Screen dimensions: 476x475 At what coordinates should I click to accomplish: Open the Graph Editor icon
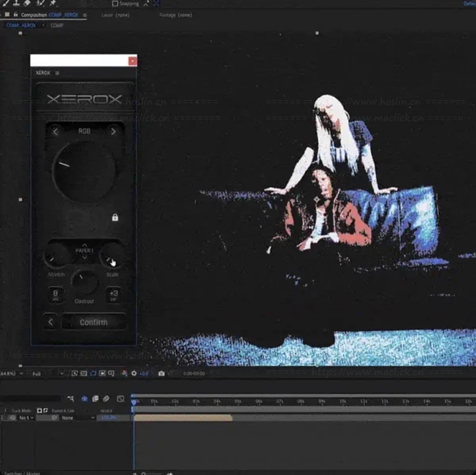(121, 399)
